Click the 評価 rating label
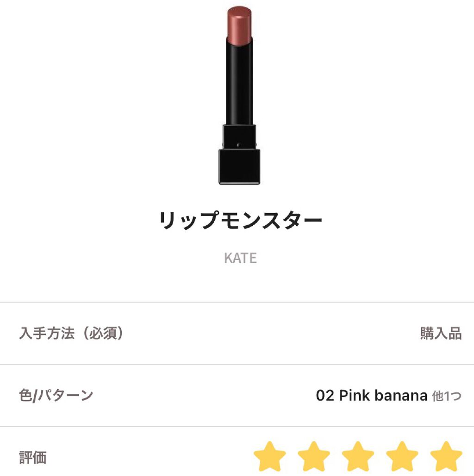Screen dimensions: 474x476 [x=32, y=457]
